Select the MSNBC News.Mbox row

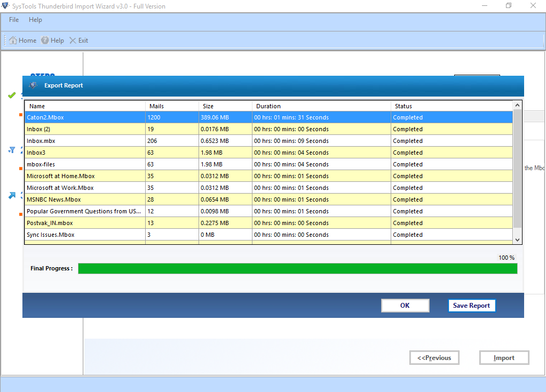tap(268, 199)
